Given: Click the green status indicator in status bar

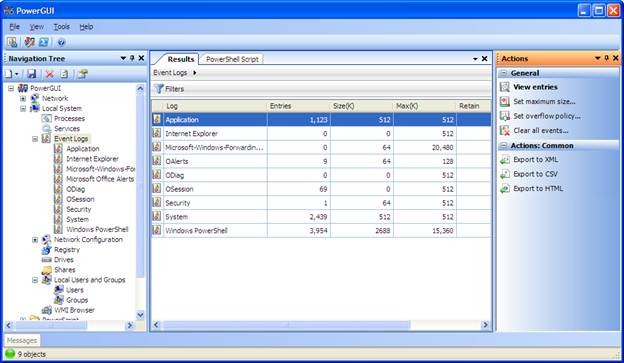Looking at the screenshot, I should (10, 353).
